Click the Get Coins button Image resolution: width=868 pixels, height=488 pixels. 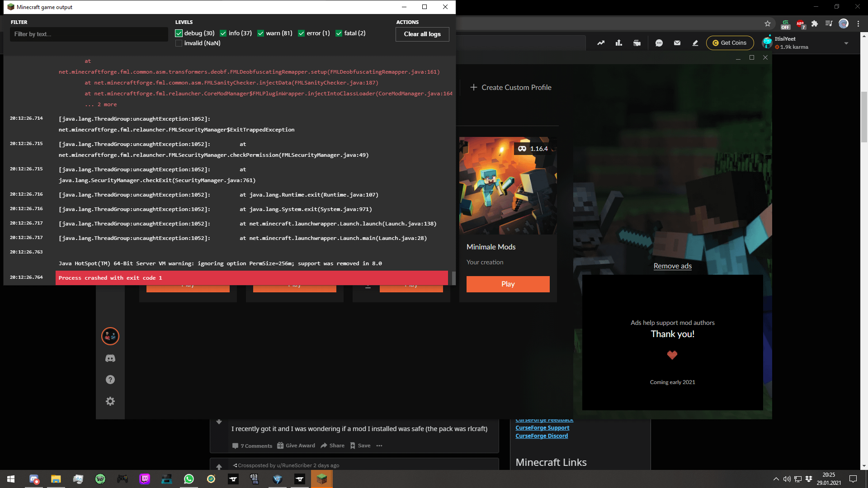730,43
